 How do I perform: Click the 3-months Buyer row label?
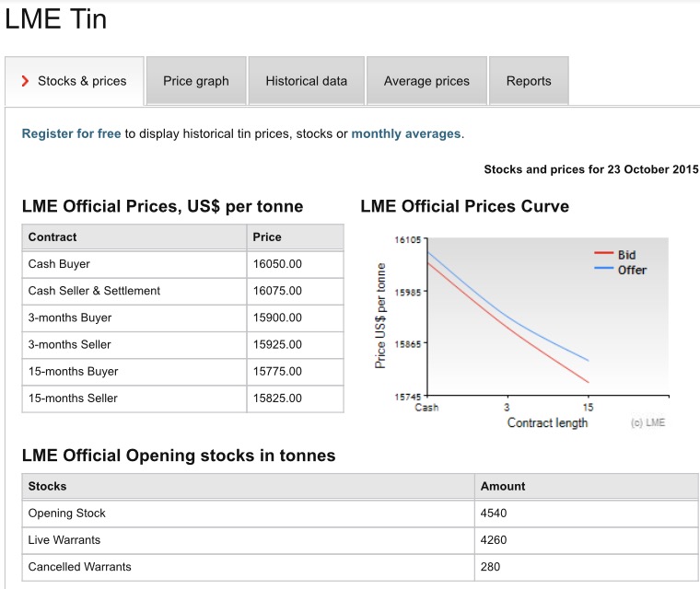click(x=70, y=318)
